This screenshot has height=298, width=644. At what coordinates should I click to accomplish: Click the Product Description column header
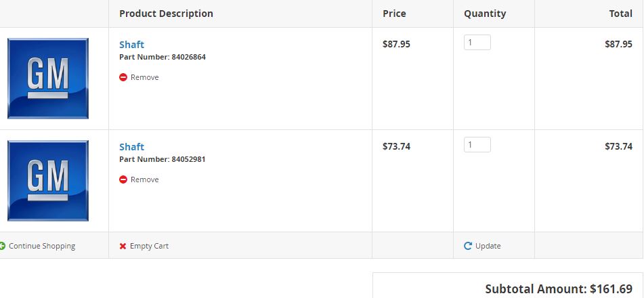click(166, 14)
